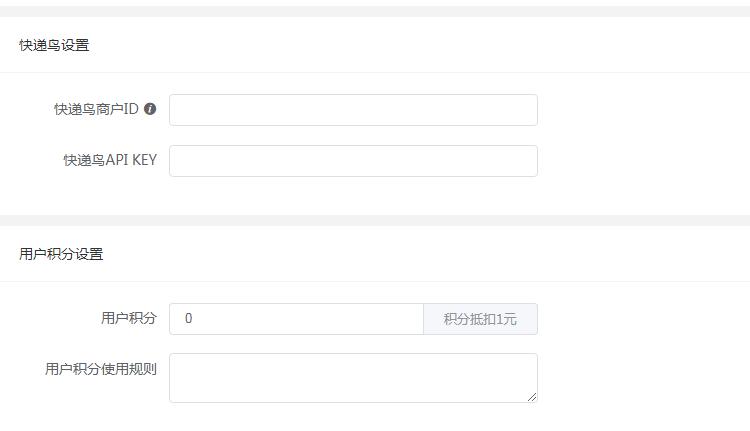Click the 积分抵扣1元 addon box
750x431 pixels.
[480, 319]
